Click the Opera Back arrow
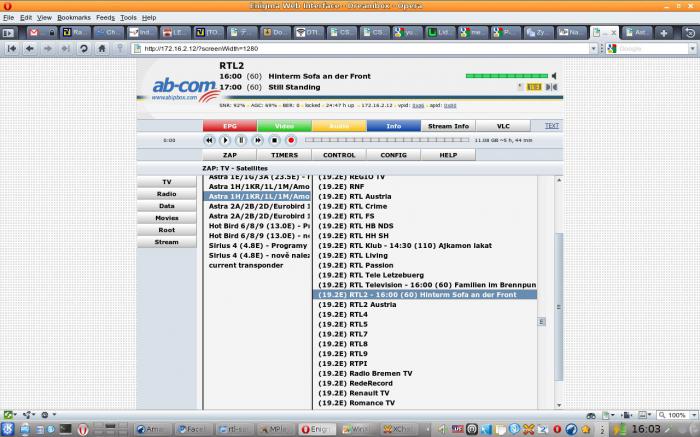This screenshot has height=437, width=700. (30, 49)
